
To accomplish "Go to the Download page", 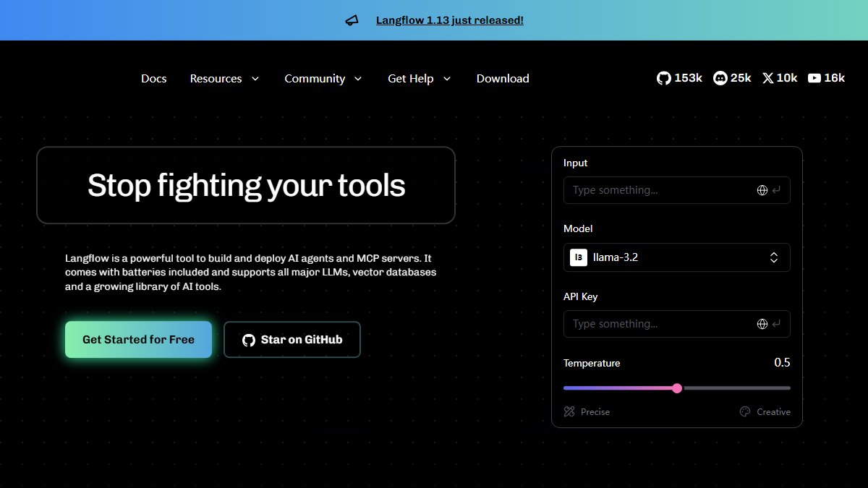I will tap(503, 78).
